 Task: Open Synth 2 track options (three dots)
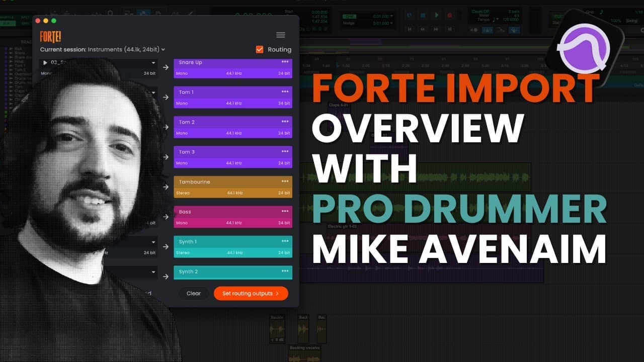tap(285, 271)
